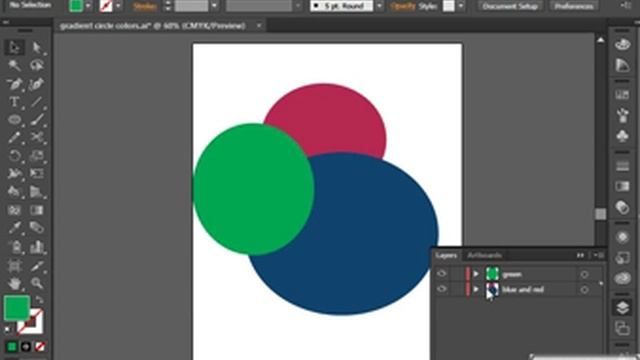Expand the blue and red layer
This screenshot has height=360, width=640.
[476, 289]
